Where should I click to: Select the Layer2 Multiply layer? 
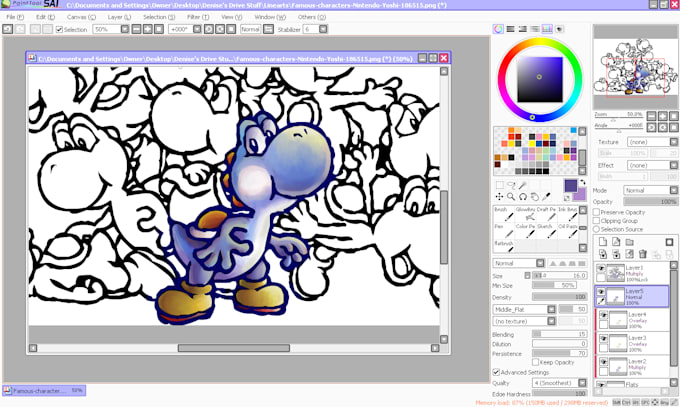pyautogui.click(x=633, y=367)
